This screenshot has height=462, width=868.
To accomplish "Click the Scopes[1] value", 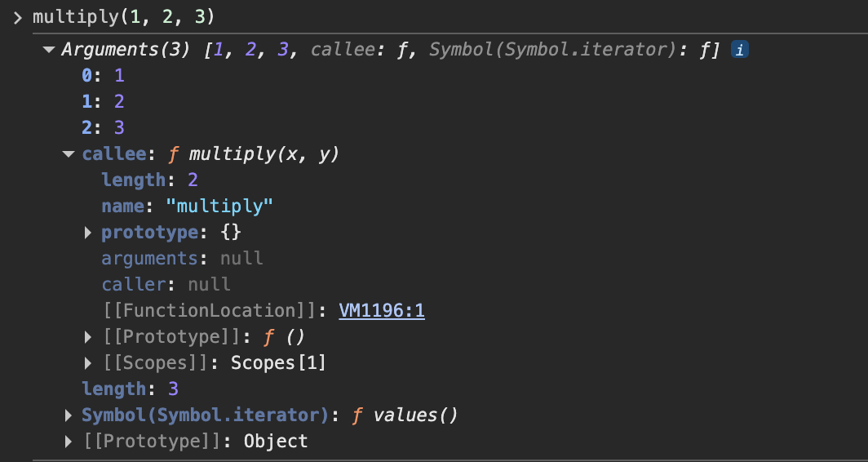I will point(278,363).
